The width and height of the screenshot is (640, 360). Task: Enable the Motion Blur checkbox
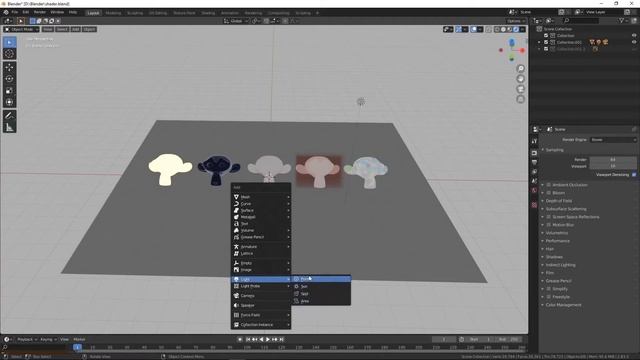pyautogui.click(x=549, y=225)
